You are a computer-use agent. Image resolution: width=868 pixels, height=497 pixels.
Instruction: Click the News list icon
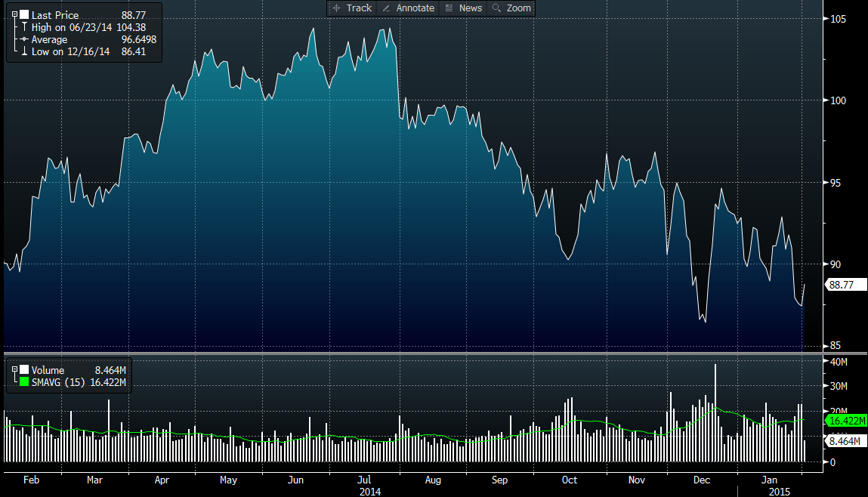[x=449, y=8]
